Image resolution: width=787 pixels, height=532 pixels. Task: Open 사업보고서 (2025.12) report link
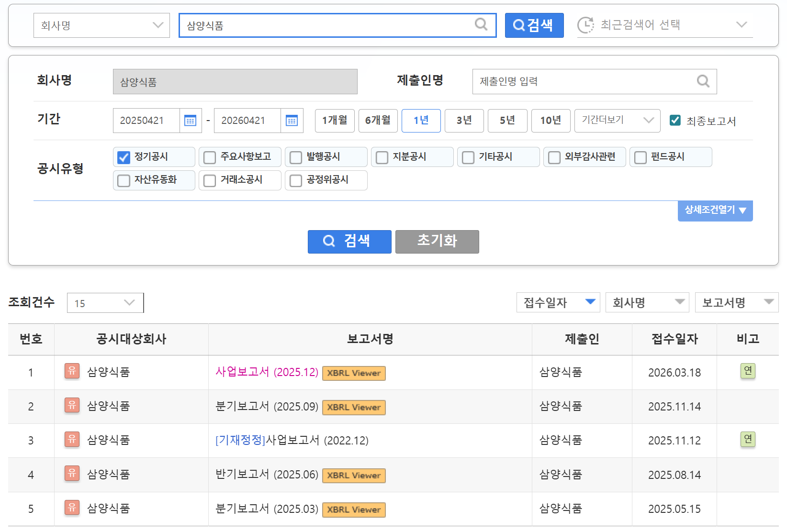click(x=267, y=372)
